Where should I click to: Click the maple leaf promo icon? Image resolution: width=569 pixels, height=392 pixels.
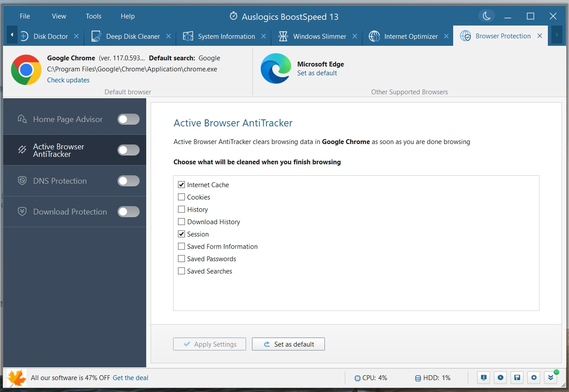[x=17, y=378]
